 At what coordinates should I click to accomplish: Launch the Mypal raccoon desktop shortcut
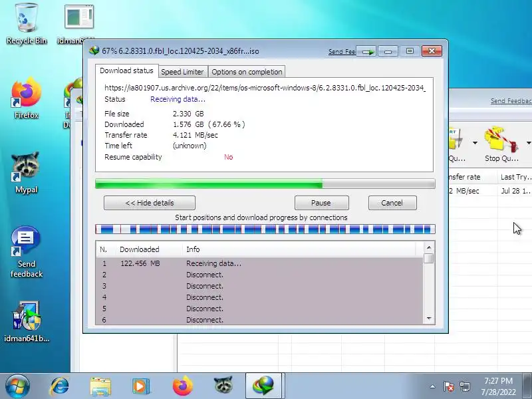coord(25,173)
